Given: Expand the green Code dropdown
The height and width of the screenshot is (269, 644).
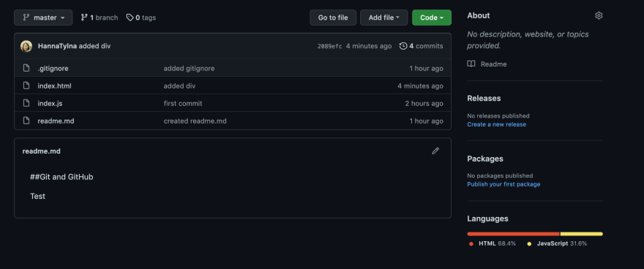Looking at the screenshot, I should (432, 18).
